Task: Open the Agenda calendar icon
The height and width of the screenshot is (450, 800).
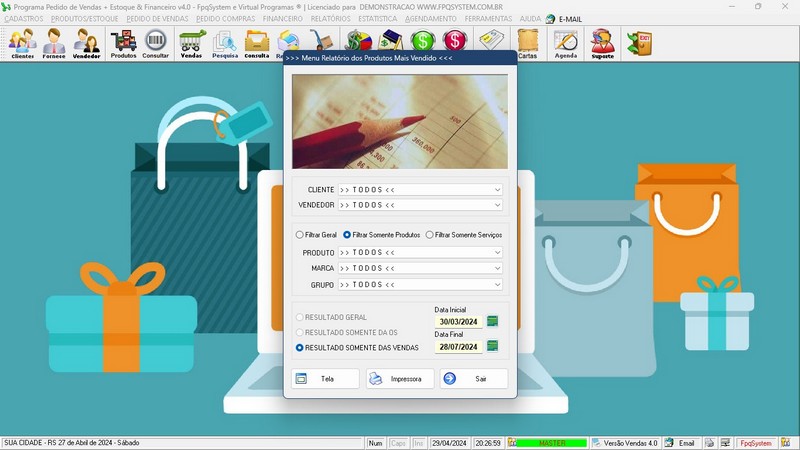Action: click(566, 44)
